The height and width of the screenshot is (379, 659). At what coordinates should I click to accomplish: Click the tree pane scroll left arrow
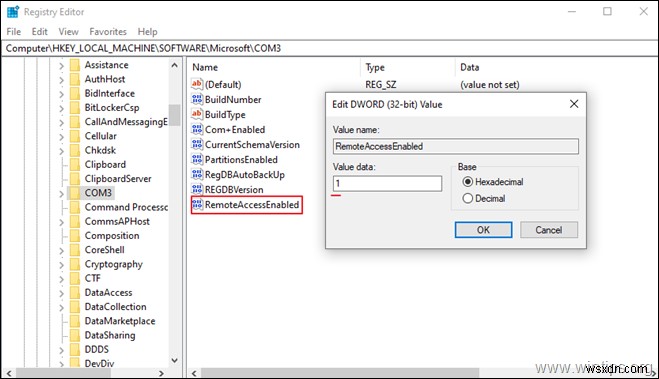coord(9,373)
